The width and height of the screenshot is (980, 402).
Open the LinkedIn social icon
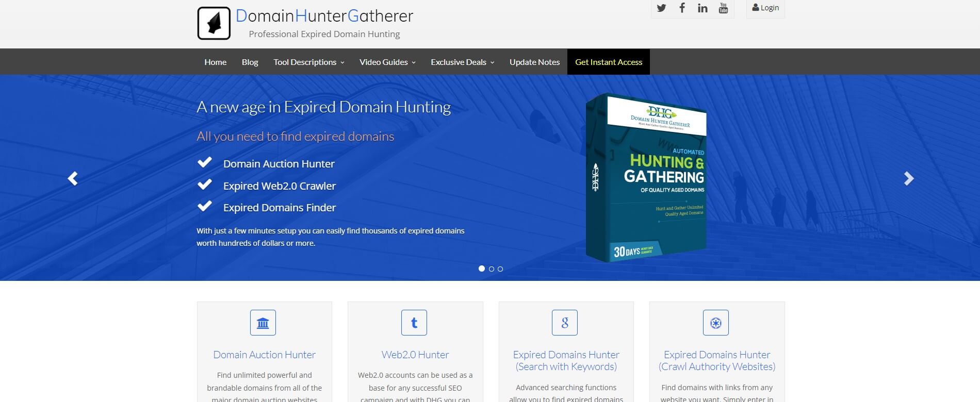[703, 8]
